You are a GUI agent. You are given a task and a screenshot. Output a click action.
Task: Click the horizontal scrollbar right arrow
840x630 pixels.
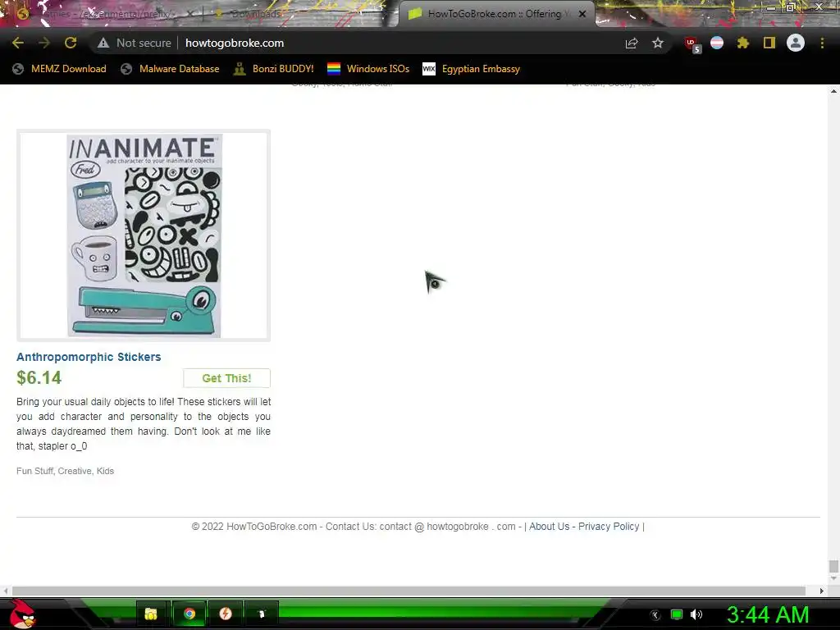pos(821,591)
